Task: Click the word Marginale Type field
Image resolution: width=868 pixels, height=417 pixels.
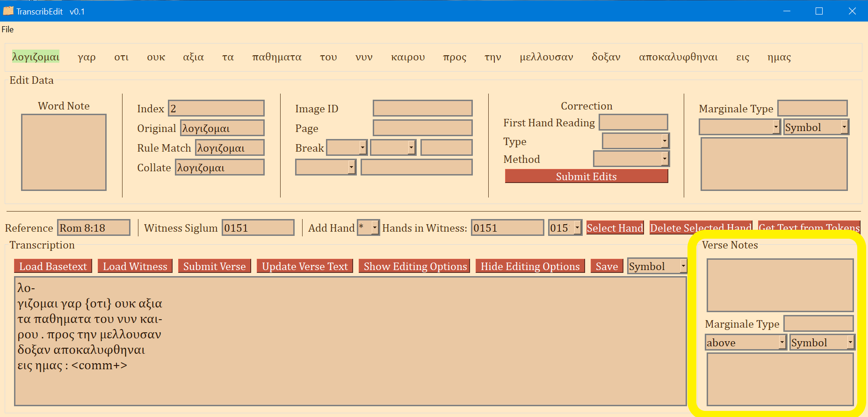Action: [812, 108]
